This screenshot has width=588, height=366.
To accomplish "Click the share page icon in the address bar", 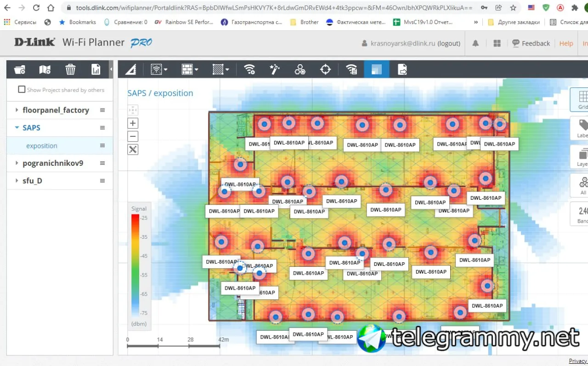I will 498,8.
